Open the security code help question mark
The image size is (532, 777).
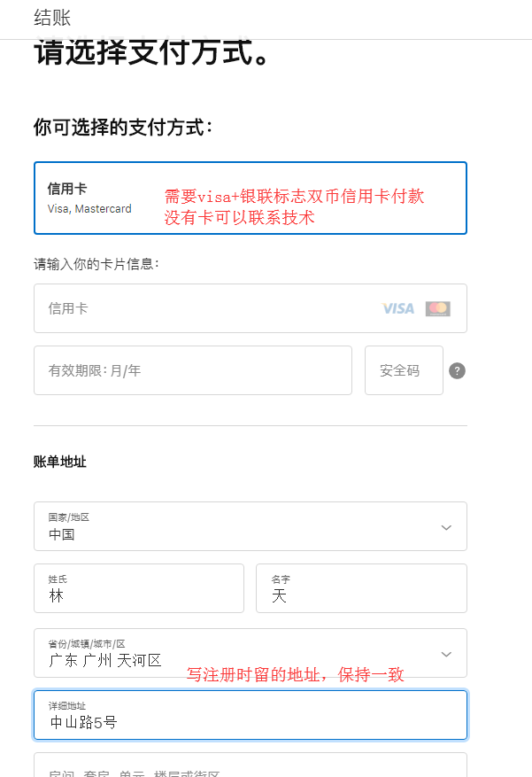pyautogui.click(x=457, y=370)
